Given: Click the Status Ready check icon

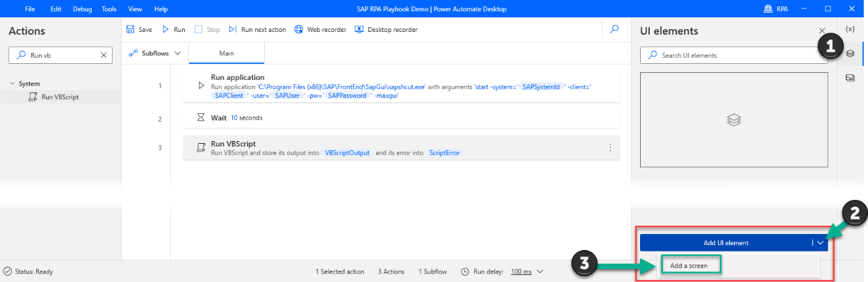Looking at the screenshot, I should tap(7, 272).
